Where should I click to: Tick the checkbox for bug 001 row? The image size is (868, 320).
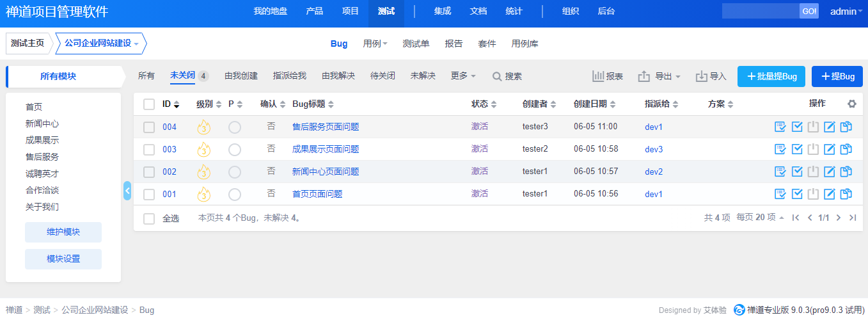coord(149,194)
